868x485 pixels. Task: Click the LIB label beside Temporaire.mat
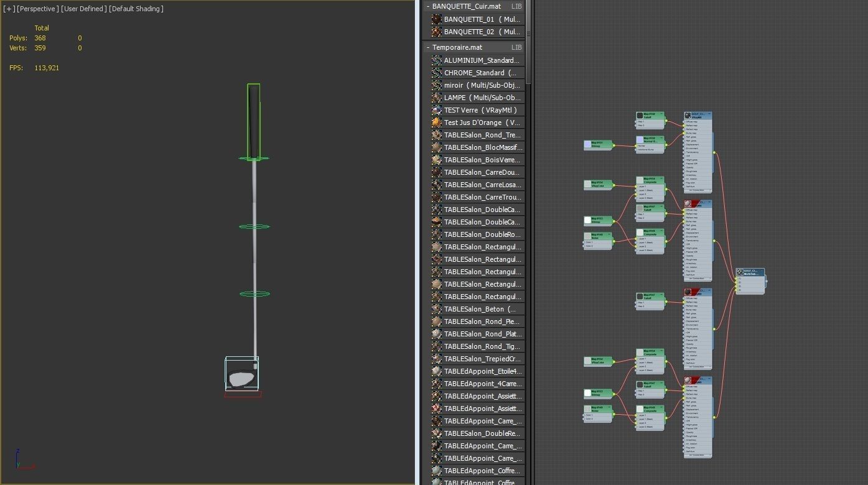pyautogui.click(x=516, y=47)
